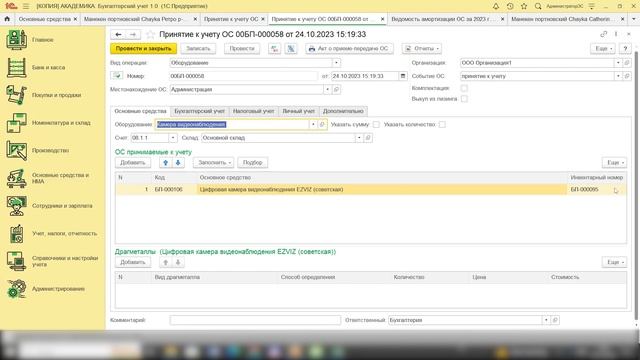Move row up in ОС table

165,162
